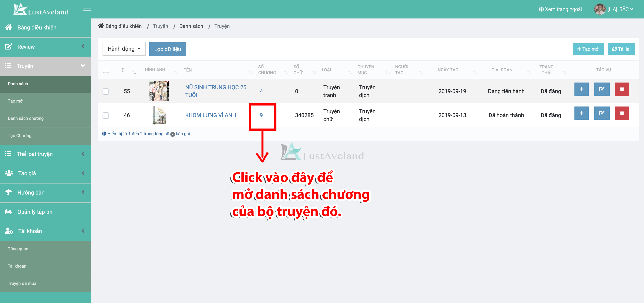Click the Bảng điều khiển breadcrumb link
Viewport: 644px width, 303px height.
(124, 26)
